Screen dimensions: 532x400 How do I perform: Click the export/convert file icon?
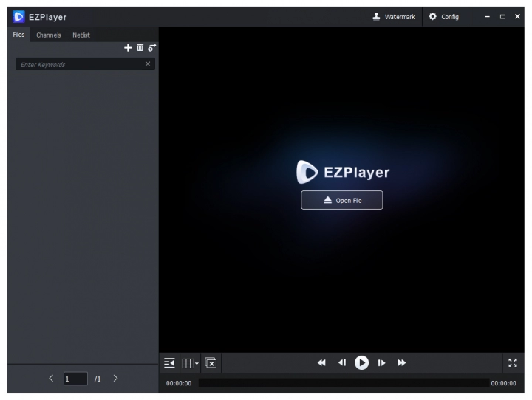coord(151,47)
